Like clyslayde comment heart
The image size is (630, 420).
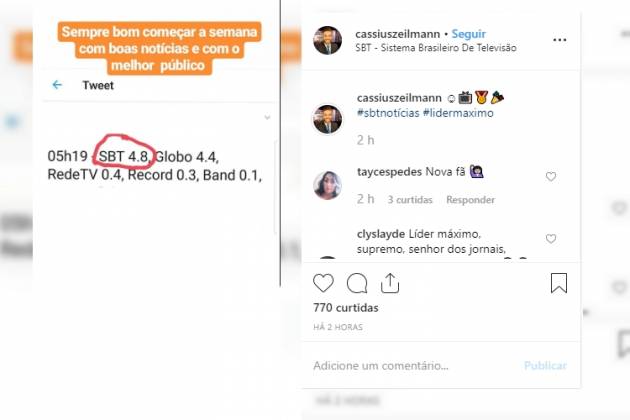pyautogui.click(x=551, y=239)
